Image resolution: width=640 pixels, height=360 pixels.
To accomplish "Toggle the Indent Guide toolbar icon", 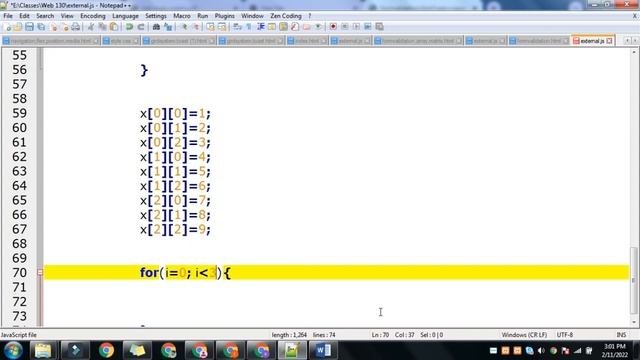I will tap(260, 27).
